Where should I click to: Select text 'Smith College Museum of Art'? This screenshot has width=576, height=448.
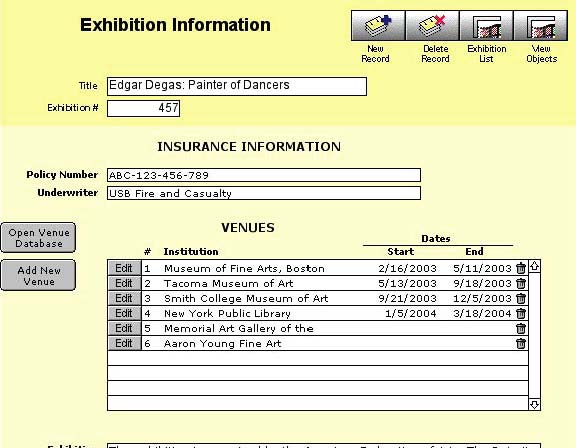pos(246,299)
